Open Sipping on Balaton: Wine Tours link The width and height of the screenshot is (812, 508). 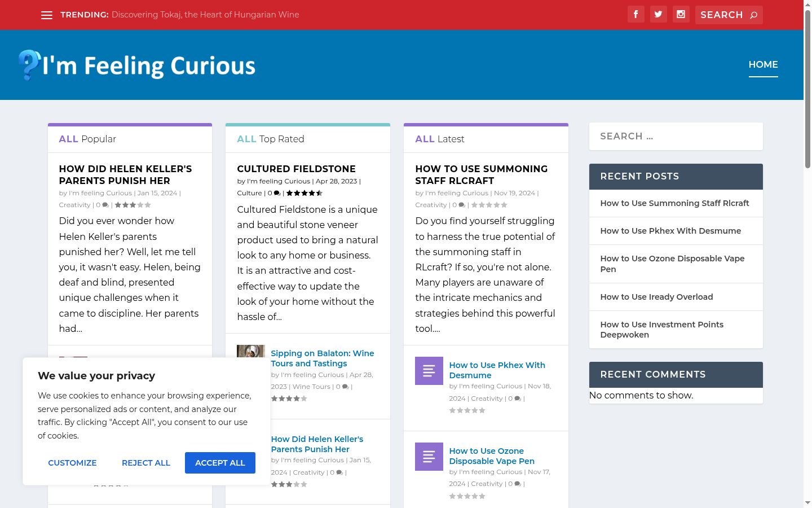coord(323,358)
